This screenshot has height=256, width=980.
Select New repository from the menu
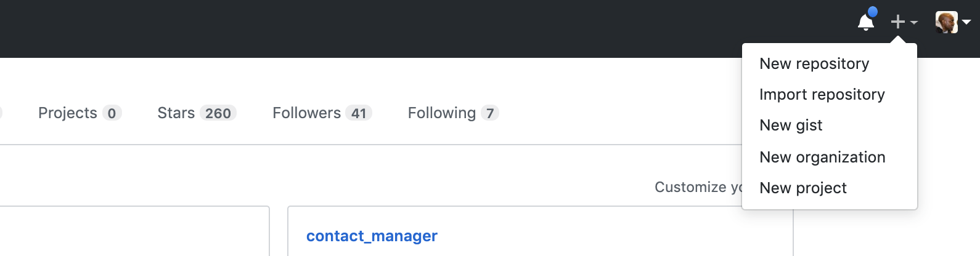814,64
